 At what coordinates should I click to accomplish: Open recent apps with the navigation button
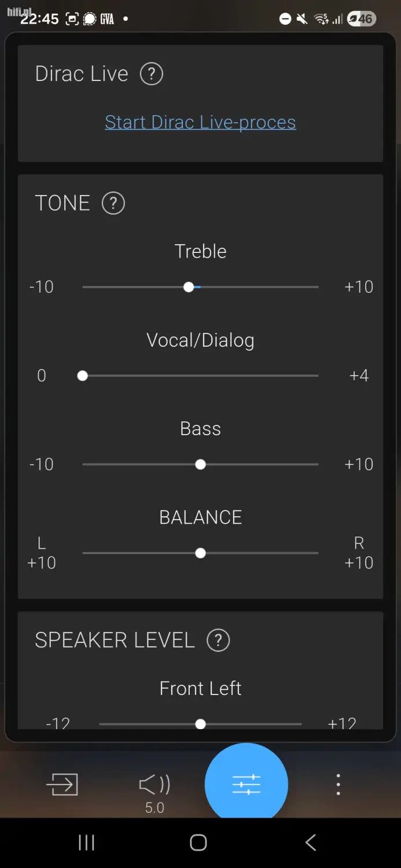coord(86,843)
